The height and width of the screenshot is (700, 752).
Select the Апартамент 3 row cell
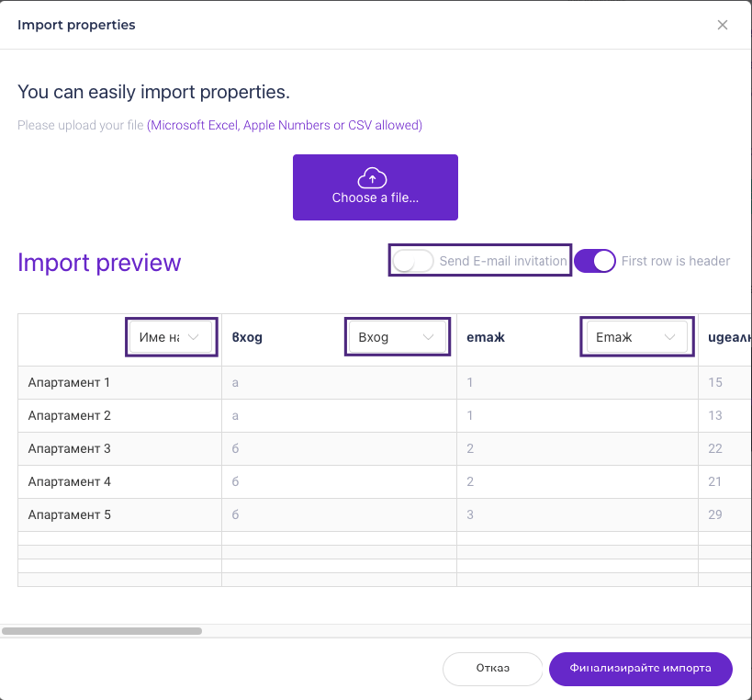pos(70,448)
